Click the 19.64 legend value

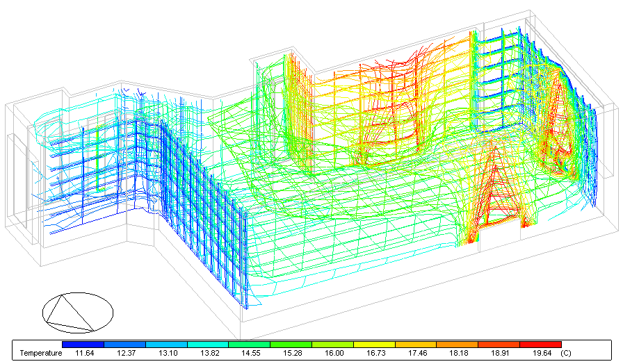click(542, 353)
